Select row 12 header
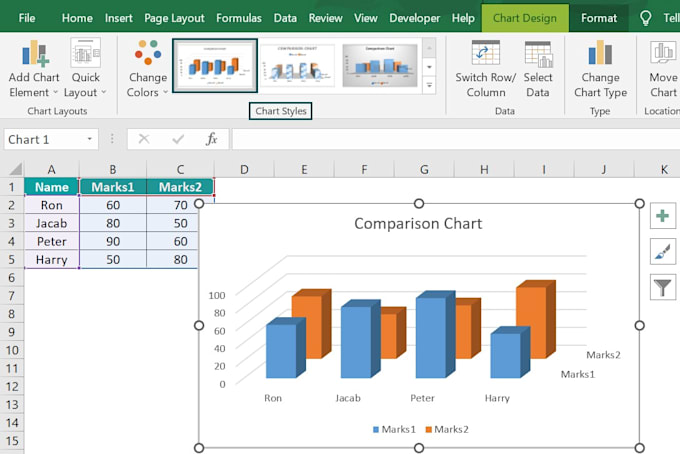 [x=12, y=386]
